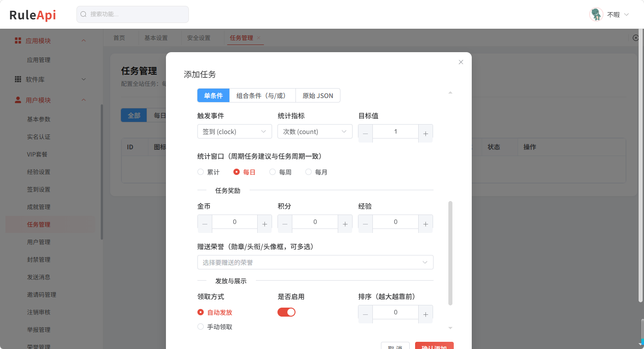Close the 任务管理 tab

[x=259, y=38]
